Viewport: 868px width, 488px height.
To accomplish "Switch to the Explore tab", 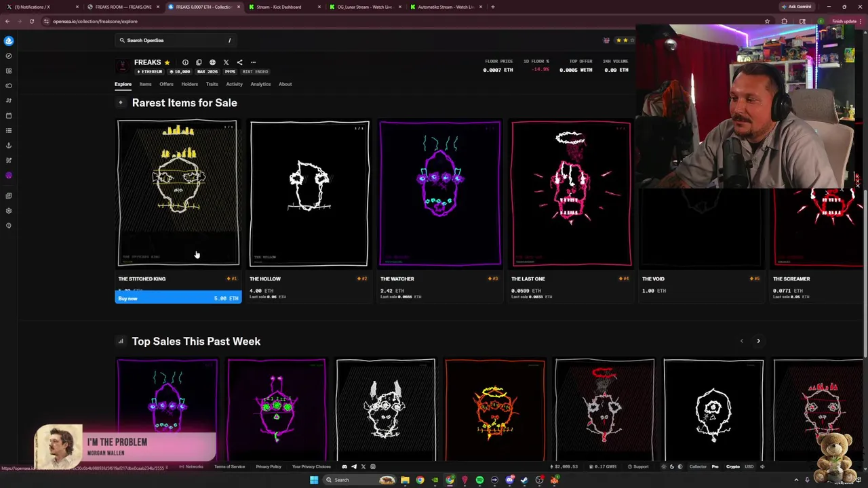I will pos(123,84).
